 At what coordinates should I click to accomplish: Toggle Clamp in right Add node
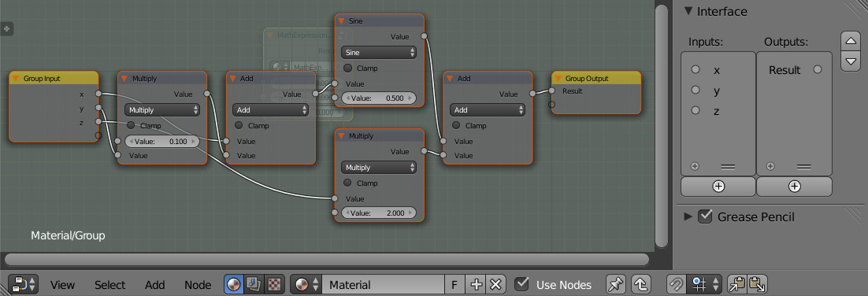click(457, 126)
